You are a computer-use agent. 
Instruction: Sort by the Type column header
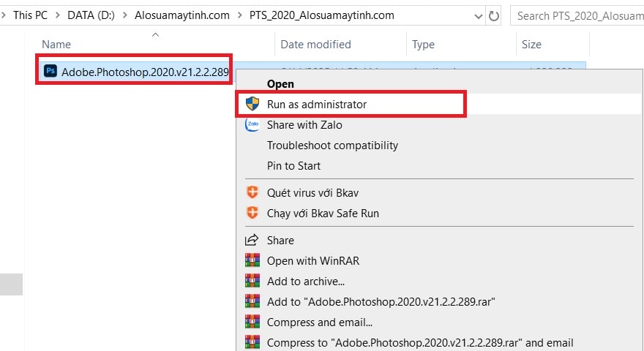click(x=423, y=45)
